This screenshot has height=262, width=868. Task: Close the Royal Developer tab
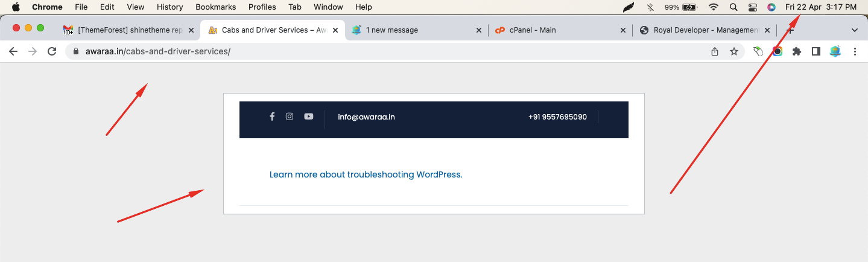(768, 30)
